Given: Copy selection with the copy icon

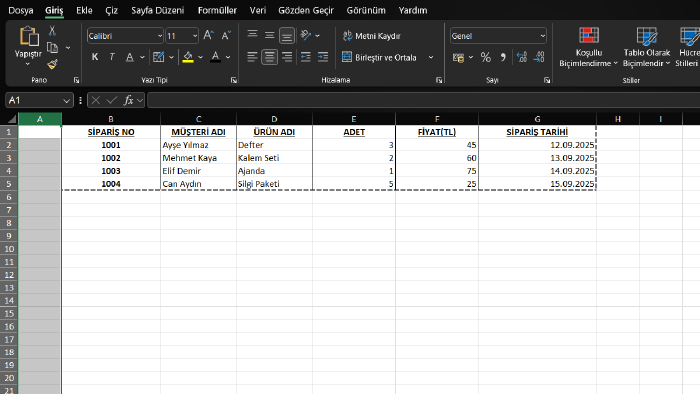Looking at the screenshot, I should point(52,48).
